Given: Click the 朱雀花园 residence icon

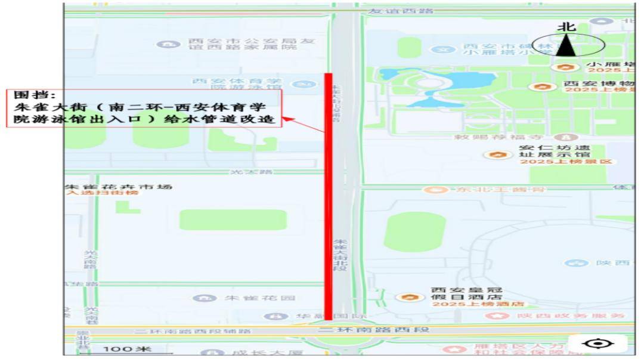Looking at the screenshot, I should coord(205,298).
